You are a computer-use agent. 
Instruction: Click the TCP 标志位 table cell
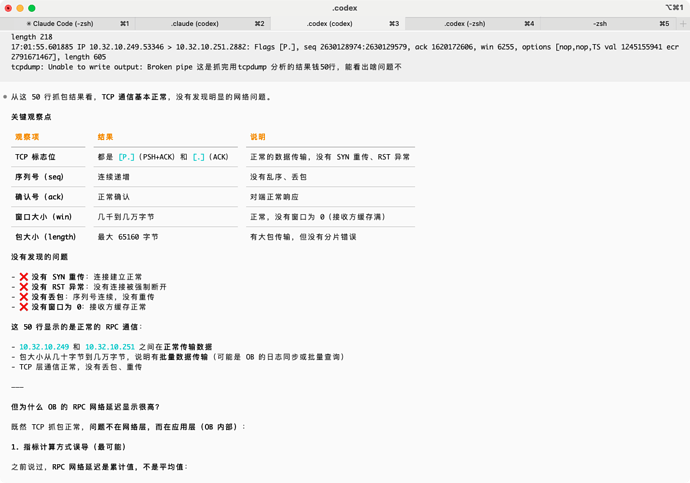tap(36, 157)
